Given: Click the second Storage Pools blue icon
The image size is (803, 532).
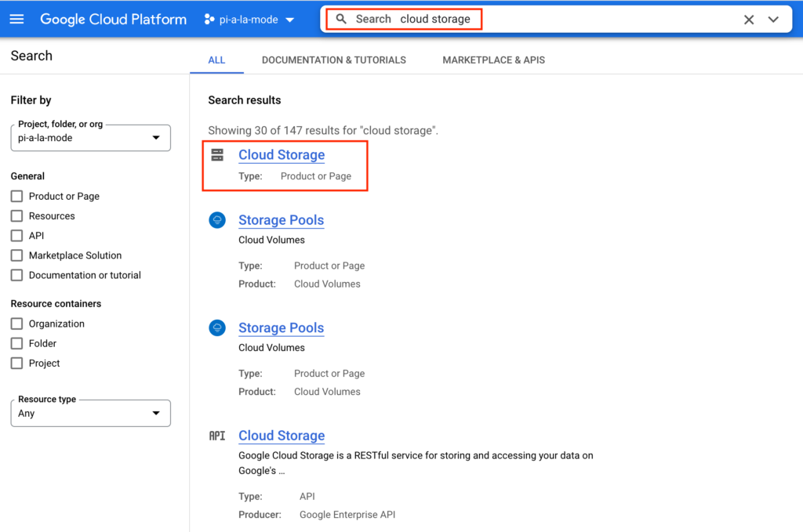Looking at the screenshot, I should point(217,328).
